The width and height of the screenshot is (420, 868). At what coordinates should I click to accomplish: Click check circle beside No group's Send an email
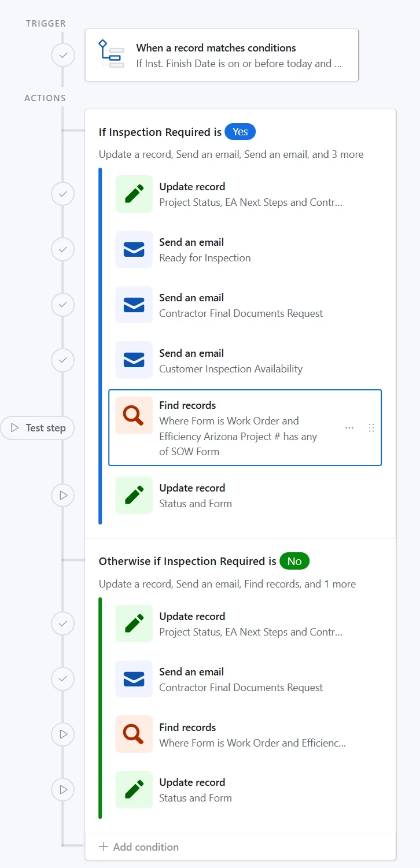click(63, 679)
